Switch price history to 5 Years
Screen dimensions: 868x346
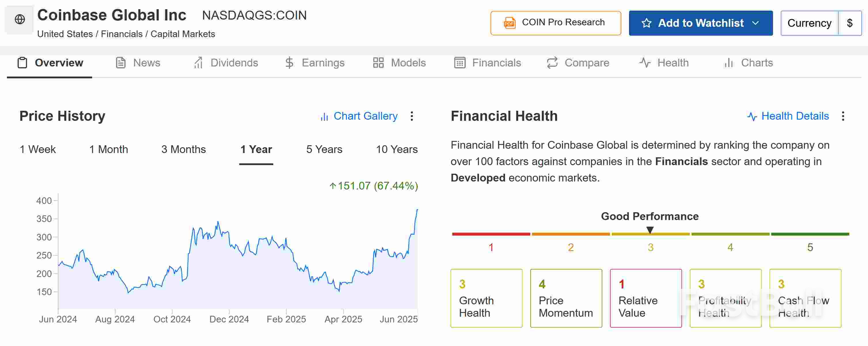(324, 149)
